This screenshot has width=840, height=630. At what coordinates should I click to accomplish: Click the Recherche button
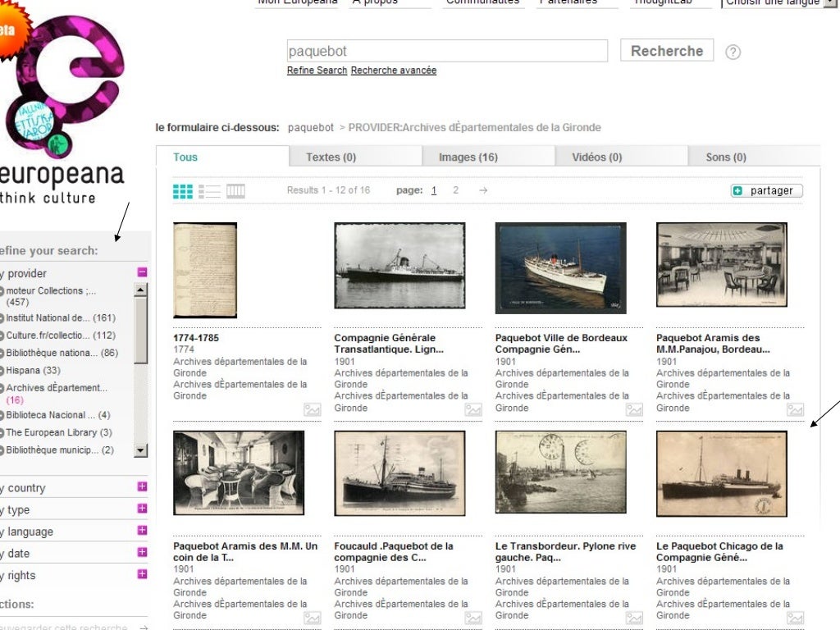667,50
